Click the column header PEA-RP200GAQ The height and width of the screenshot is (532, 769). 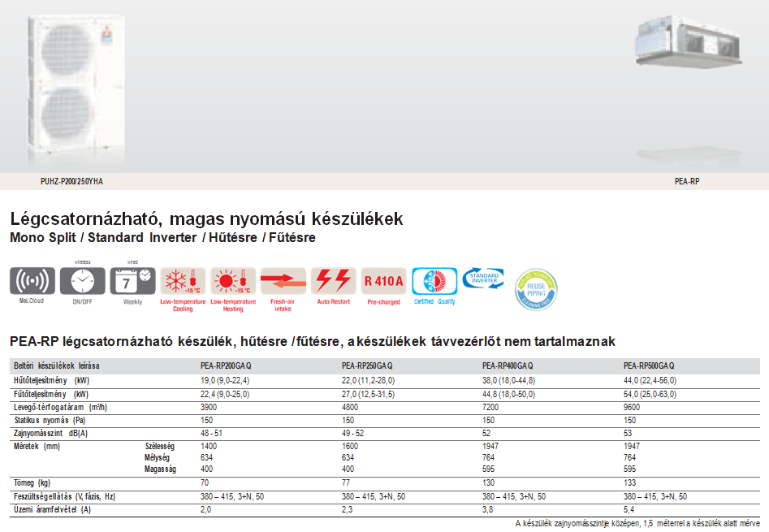[226, 365]
